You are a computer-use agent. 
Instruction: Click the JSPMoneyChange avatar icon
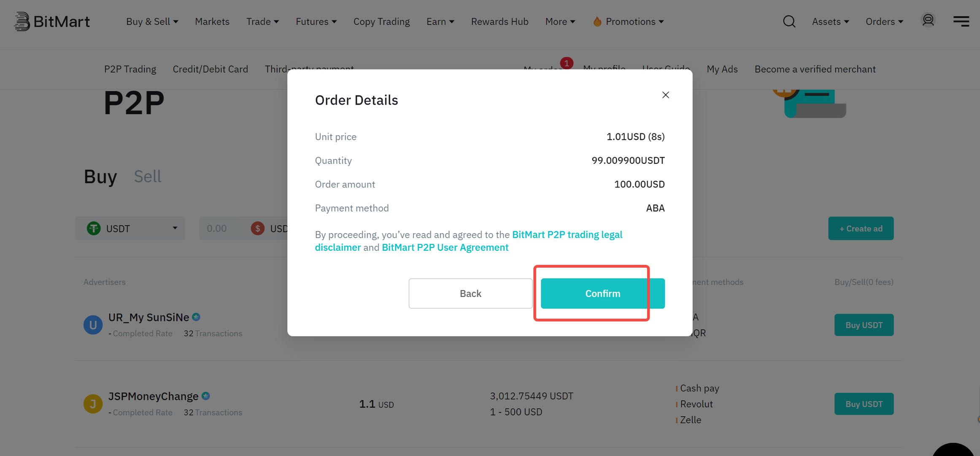93,404
